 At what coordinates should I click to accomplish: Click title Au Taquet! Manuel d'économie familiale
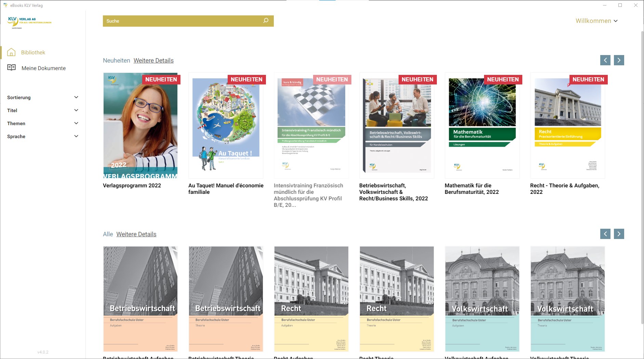coord(226,189)
